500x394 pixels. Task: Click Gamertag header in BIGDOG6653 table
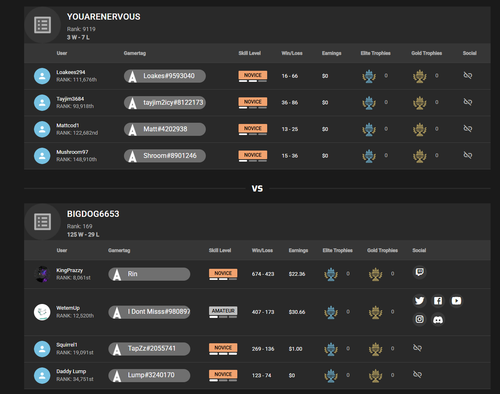pyautogui.click(x=119, y=250)
